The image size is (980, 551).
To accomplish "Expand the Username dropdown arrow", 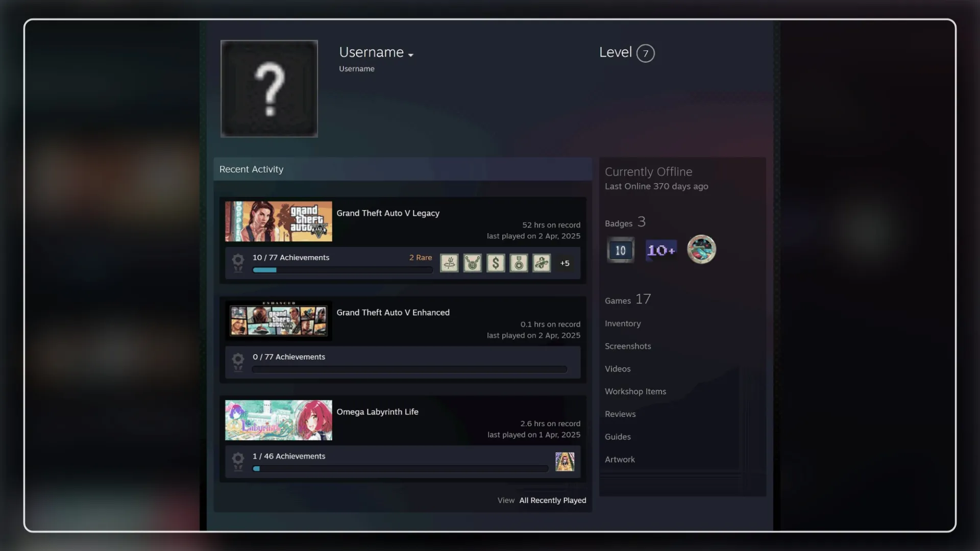I will tap(411, 55).
